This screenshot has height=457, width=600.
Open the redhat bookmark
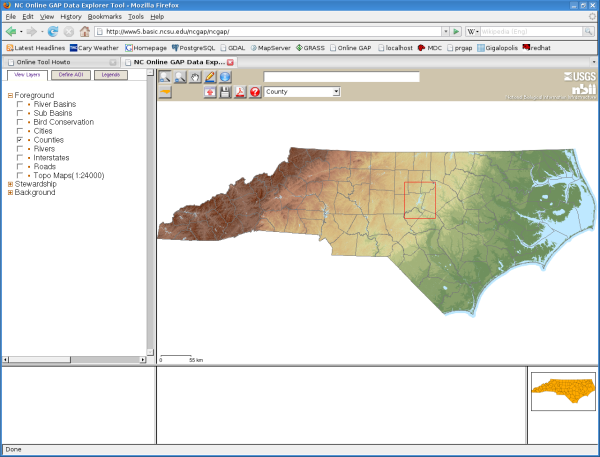[536, 48]
